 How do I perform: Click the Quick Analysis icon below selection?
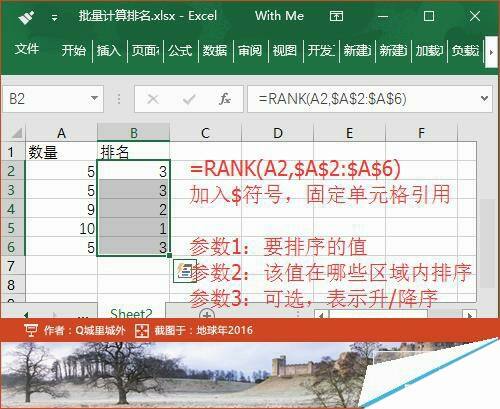pyautogui.click(x=184, y=271)
